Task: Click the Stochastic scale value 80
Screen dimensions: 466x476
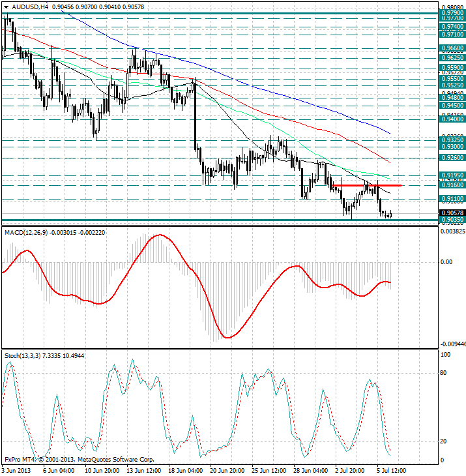Action: (443, 373)
